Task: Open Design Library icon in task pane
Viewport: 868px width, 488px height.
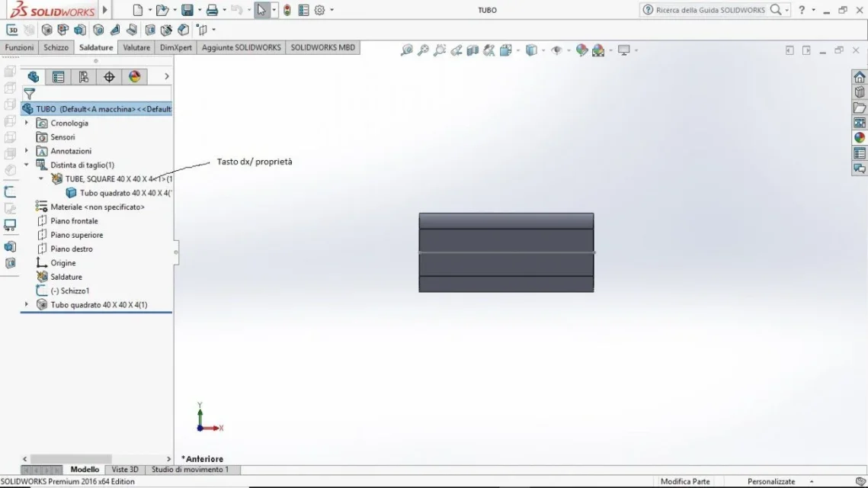Action: 859,92
